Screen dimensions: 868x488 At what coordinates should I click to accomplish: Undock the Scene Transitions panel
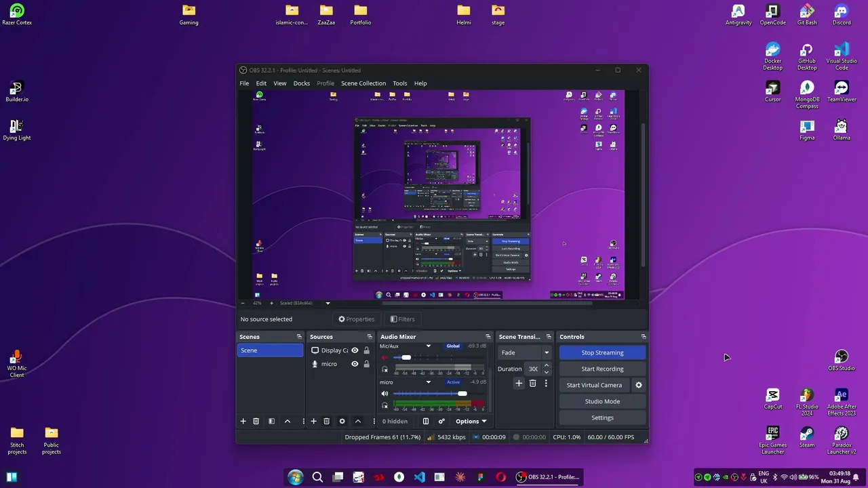(x=549, y=337)
